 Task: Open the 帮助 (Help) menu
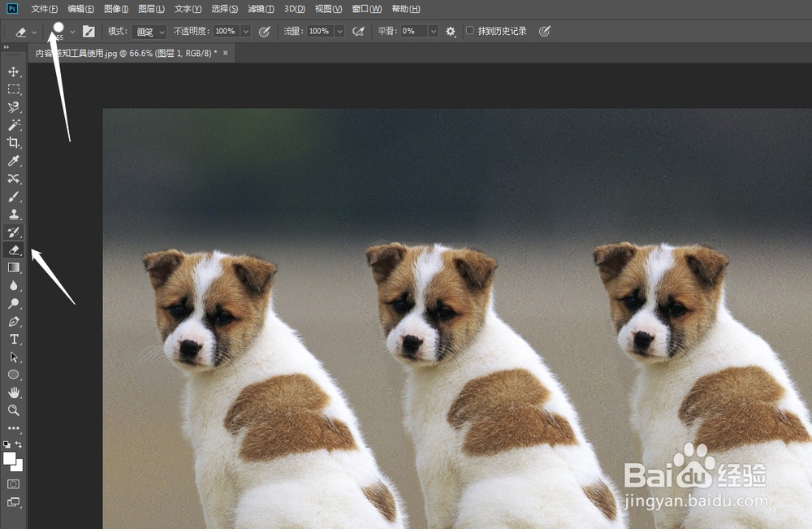(x=405, y=9)
